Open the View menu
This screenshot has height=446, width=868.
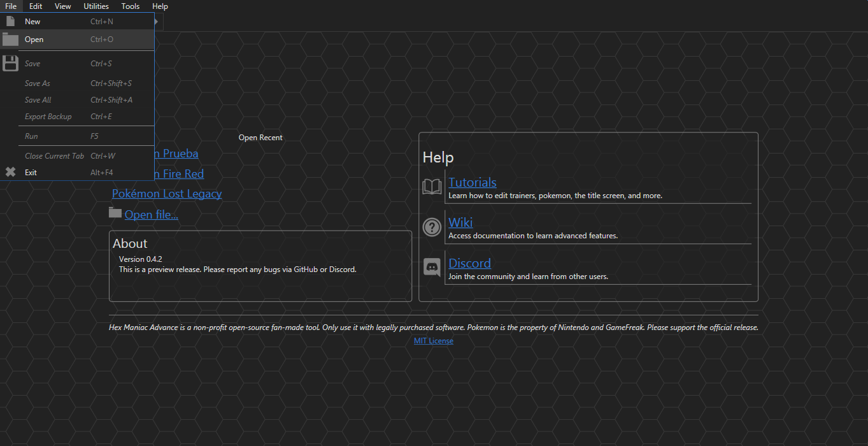pyautogui.click(x=62, y=6)
